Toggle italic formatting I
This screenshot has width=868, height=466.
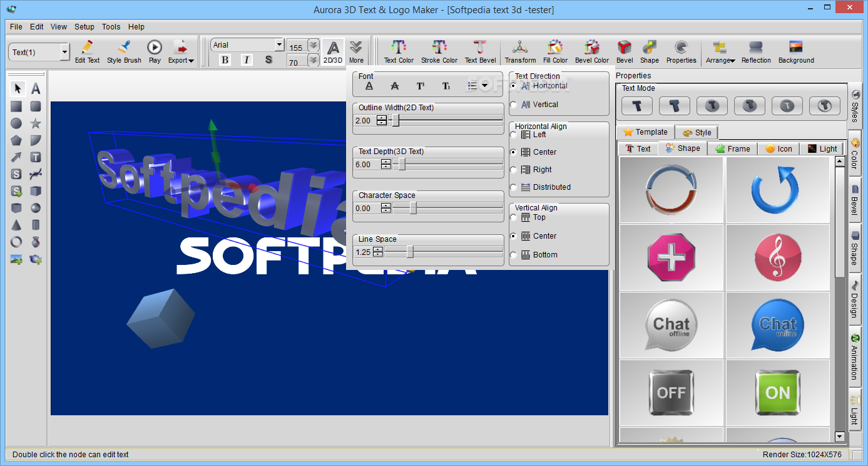[247, 60]
